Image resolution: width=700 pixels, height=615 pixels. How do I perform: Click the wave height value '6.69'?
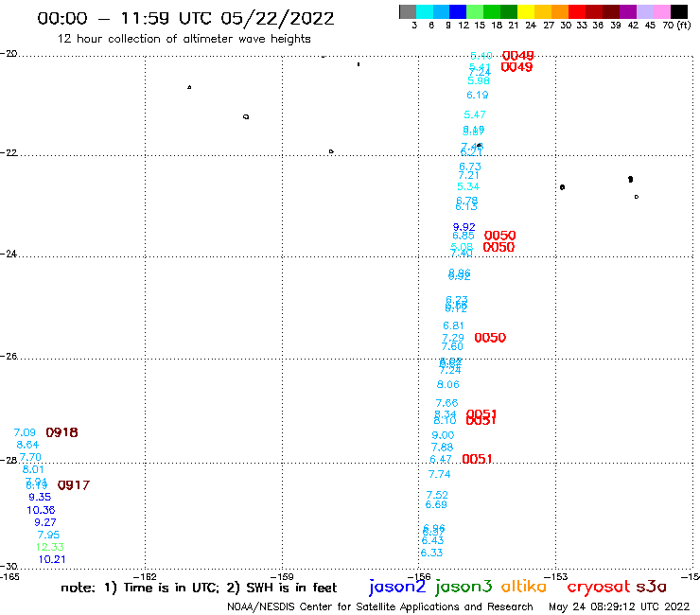(436, 504)
